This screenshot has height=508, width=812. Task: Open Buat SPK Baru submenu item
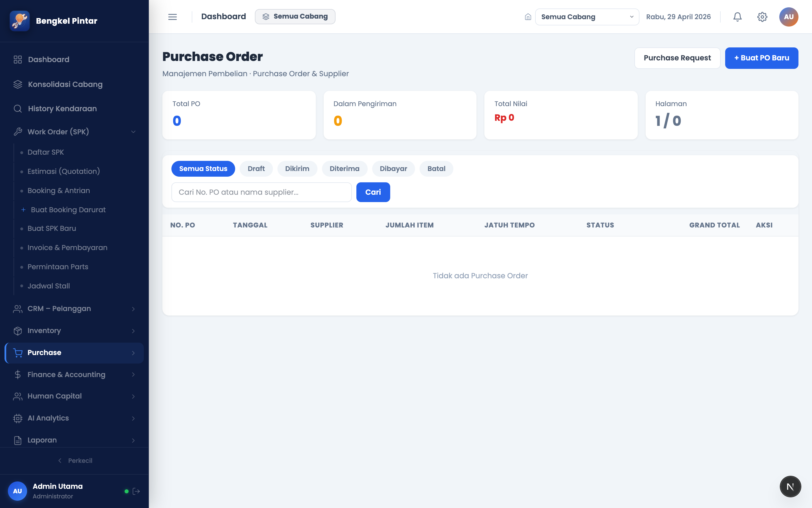point(52,229)
